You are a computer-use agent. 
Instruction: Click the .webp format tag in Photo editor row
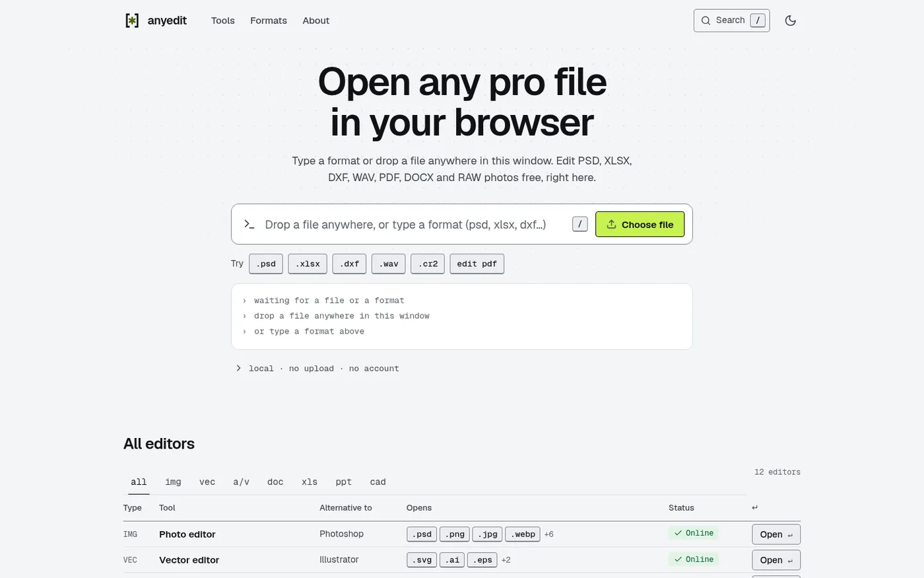[x=523, y=534]
